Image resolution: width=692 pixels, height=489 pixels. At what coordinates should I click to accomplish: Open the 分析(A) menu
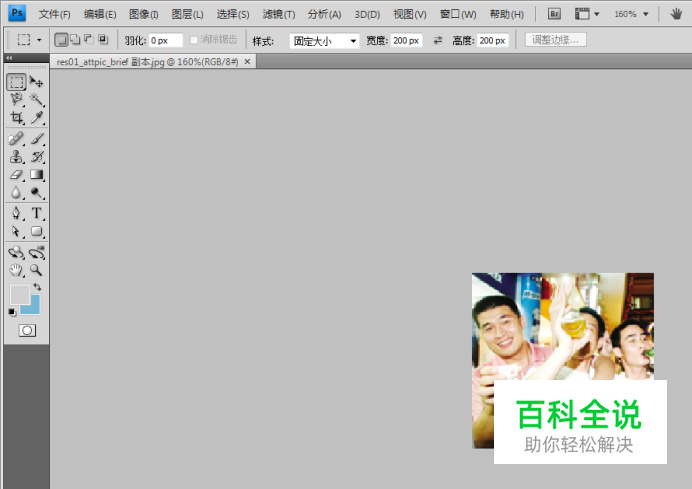[324, 15]
